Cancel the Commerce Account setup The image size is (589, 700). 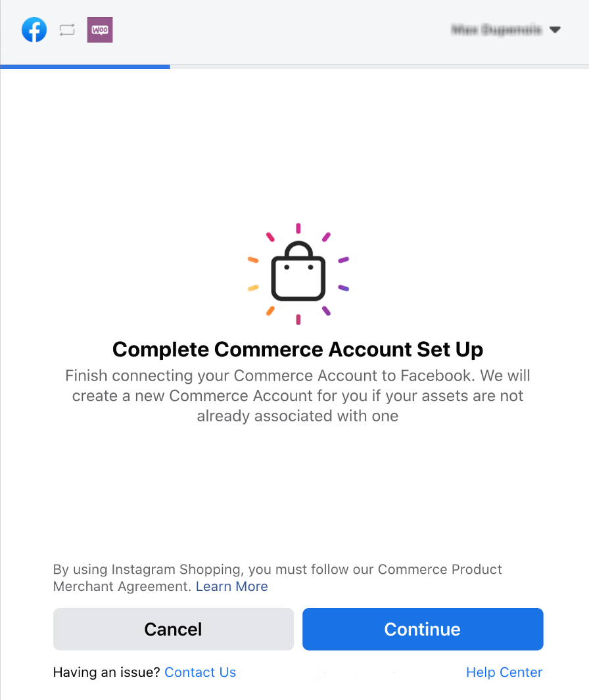[x=173, y=629]
